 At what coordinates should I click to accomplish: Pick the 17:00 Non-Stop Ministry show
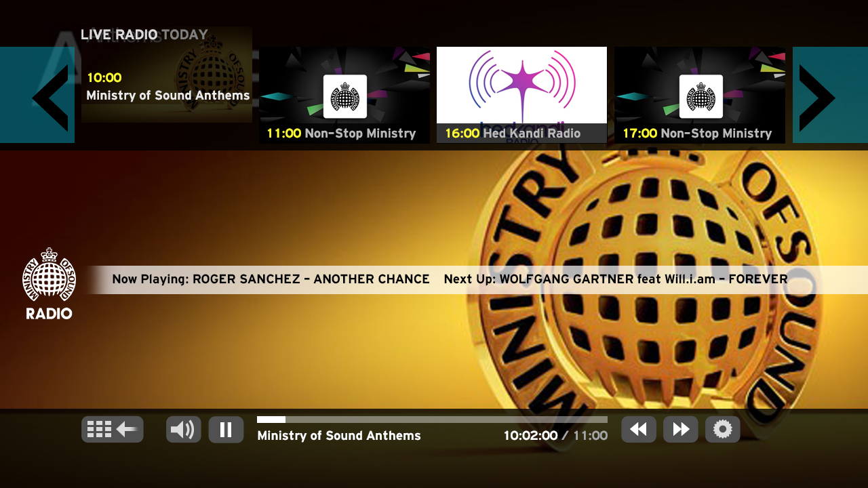pyautogui.click(x=700, y=95)
